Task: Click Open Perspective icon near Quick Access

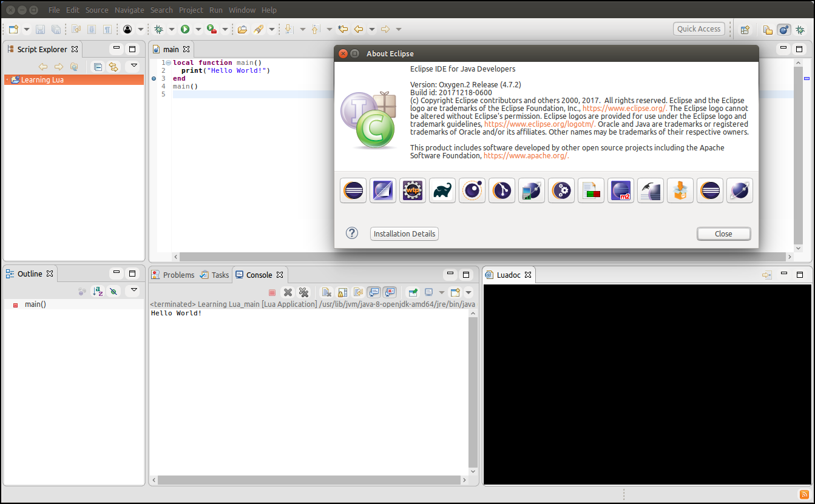Action: 745,29
